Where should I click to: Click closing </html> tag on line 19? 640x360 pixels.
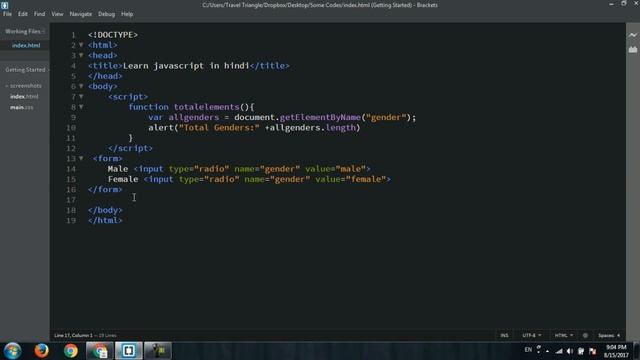click(x=105, y=220)
